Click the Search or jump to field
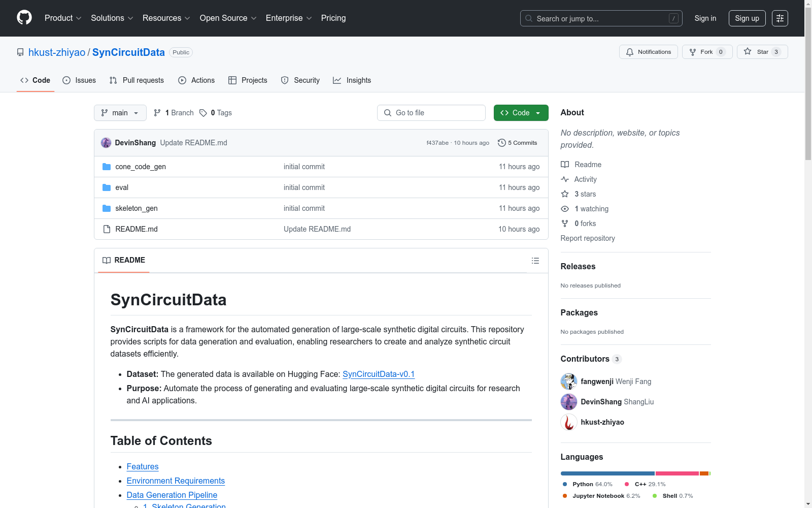Image resolution: width=812 pixels, height=508 pixels. tap(601, 18)
